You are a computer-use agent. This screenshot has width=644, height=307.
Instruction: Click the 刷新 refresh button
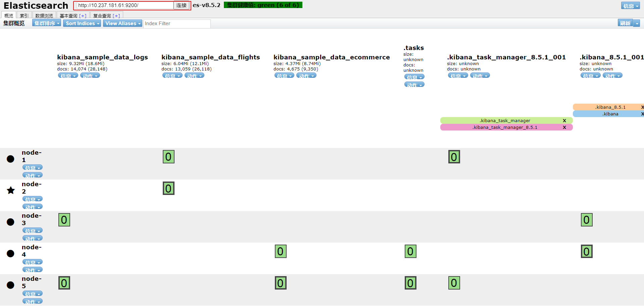click(x=626, y=23)
